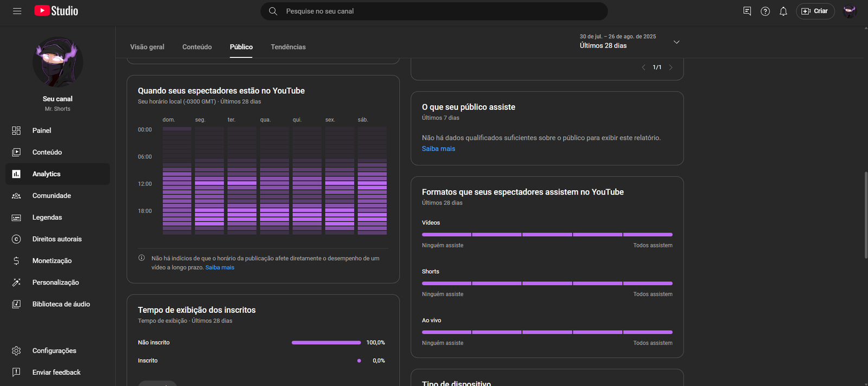This screenshot has height=386, width=868.
Task: Click the Inscrito row label
Action: click(x=148, y=361)
